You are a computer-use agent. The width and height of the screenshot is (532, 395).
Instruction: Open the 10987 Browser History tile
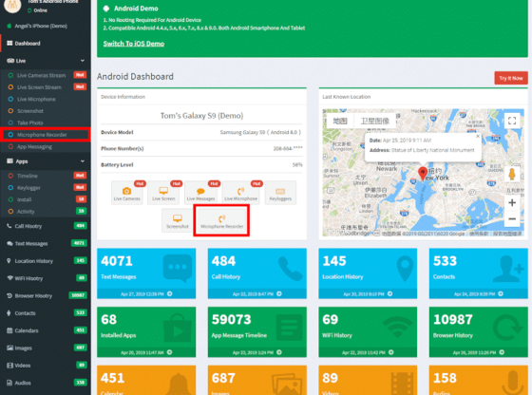tap(479, 332)
